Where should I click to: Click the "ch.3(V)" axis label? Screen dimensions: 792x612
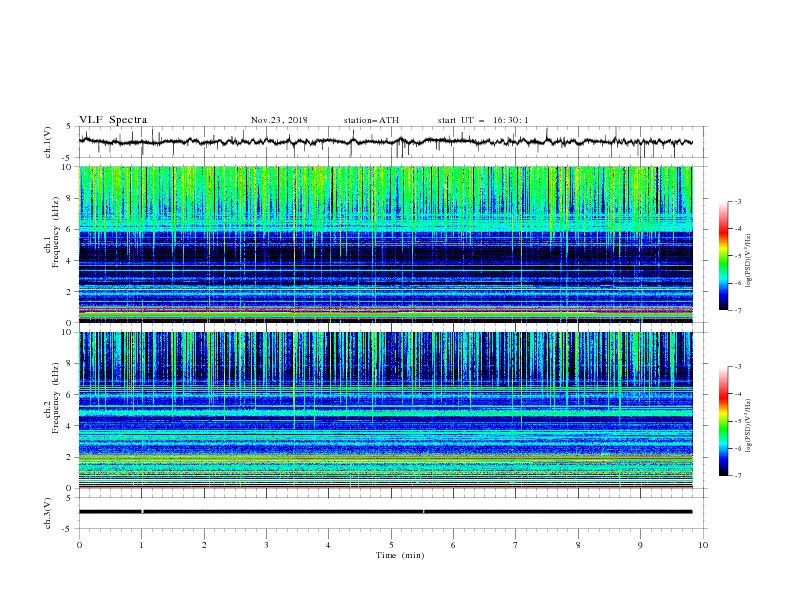click(48, 513)
